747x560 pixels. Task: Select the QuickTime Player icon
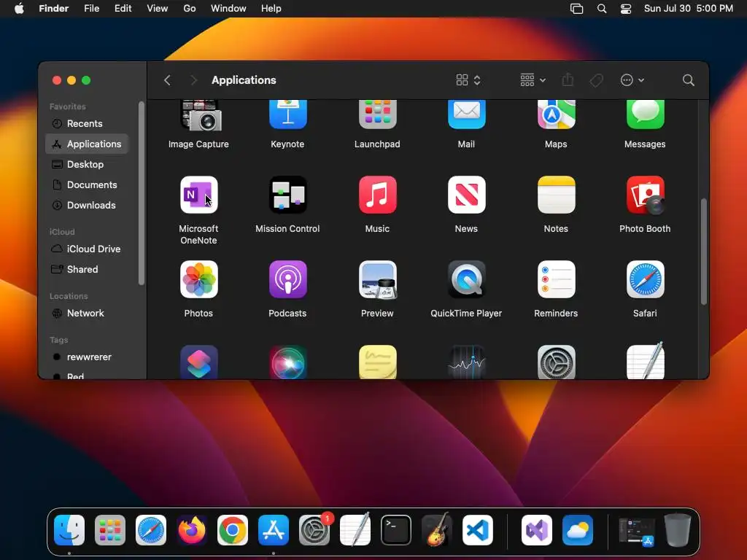click(x=466, y=279)
